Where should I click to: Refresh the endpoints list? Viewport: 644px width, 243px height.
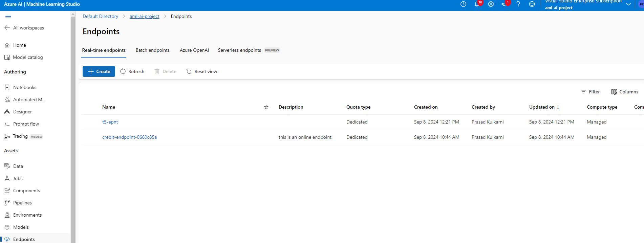(132, 71)
